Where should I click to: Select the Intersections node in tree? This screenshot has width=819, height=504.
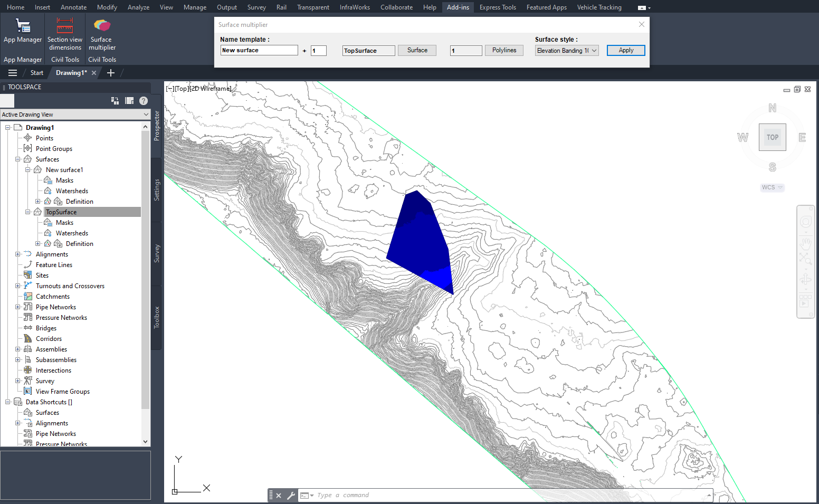pyautogui.click(x=53, y=370)
